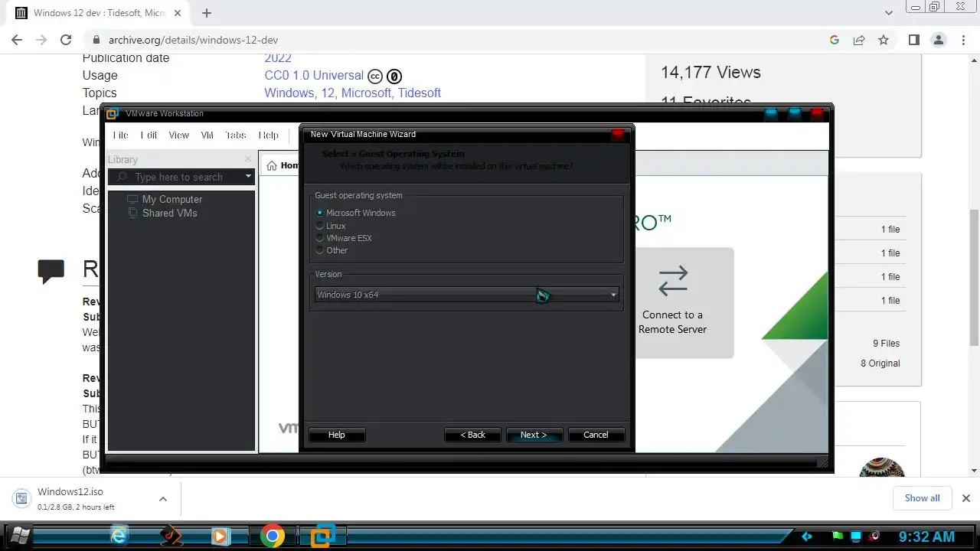Select the Linux guest operating system option

320,226
